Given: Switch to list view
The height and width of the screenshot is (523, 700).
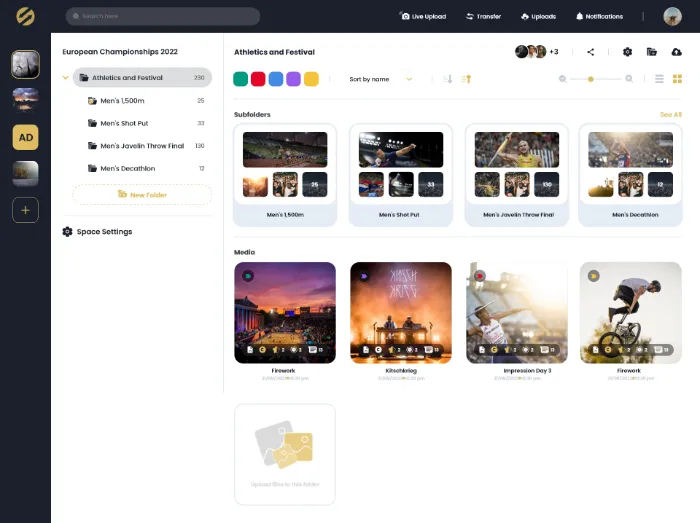Looking at the screenshot, I should (x=659, y=79).
